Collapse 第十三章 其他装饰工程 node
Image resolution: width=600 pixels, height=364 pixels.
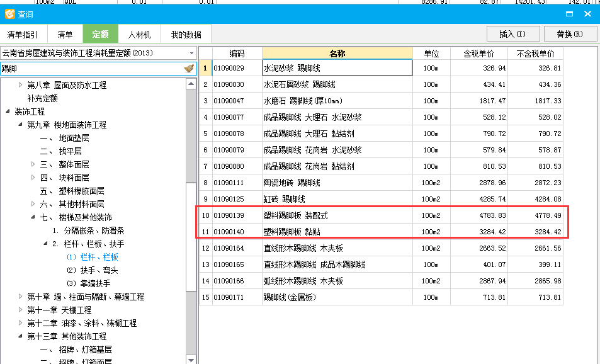(x=20, y=336)
